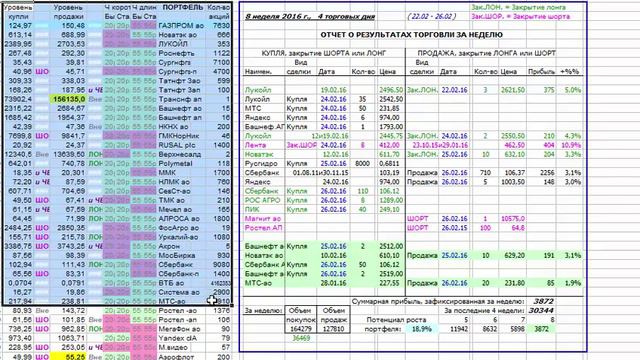The image size is (640, 360).
Task: Select the (22.02 - 26.02) date range cell
Action: click(x=431, y=17)
